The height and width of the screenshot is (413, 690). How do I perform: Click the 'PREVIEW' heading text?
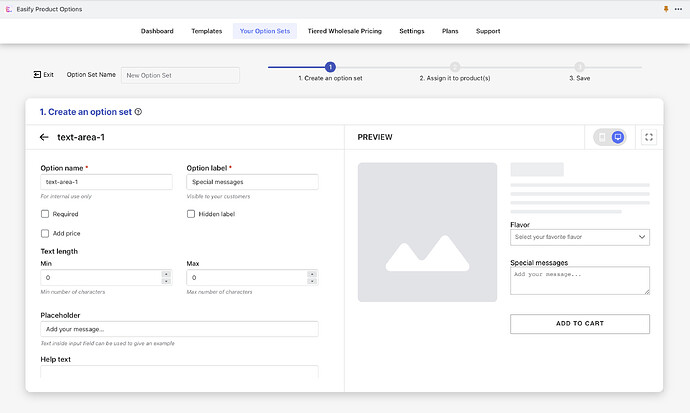coord(375,137)
